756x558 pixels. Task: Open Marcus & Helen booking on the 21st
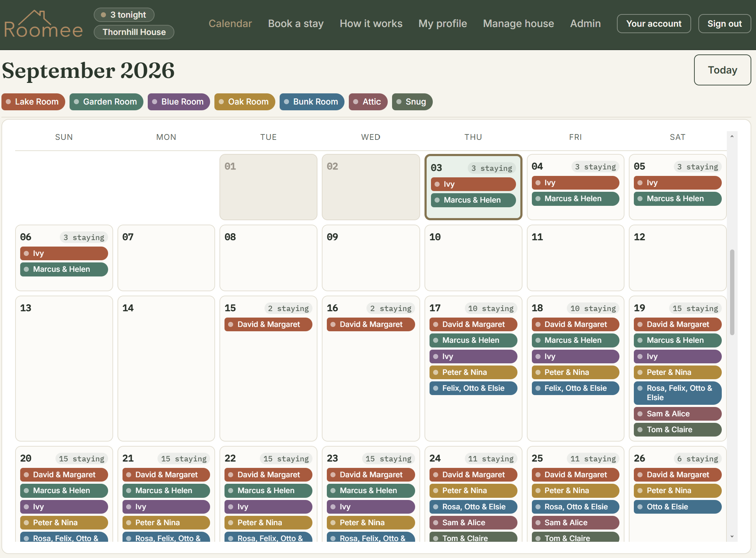coord(166,491)
